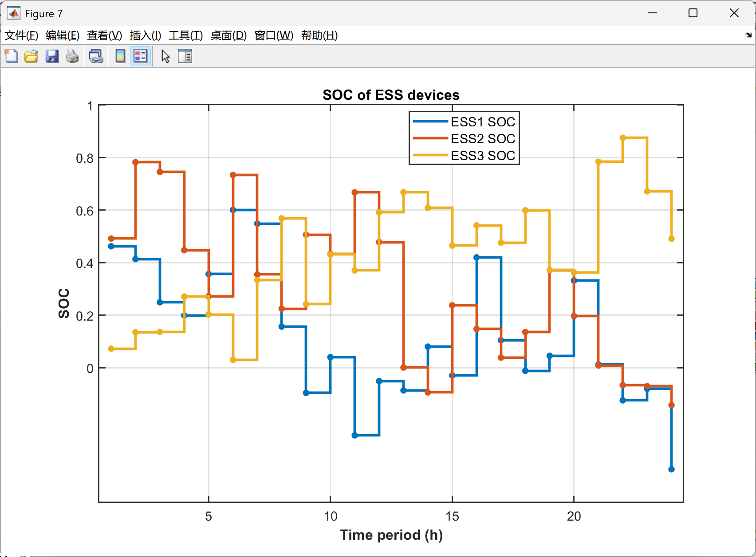The height and width of the screenshot is (557, 756).
Task: Click the x-axis tick label 5
Action: click(x=209, y=516)
